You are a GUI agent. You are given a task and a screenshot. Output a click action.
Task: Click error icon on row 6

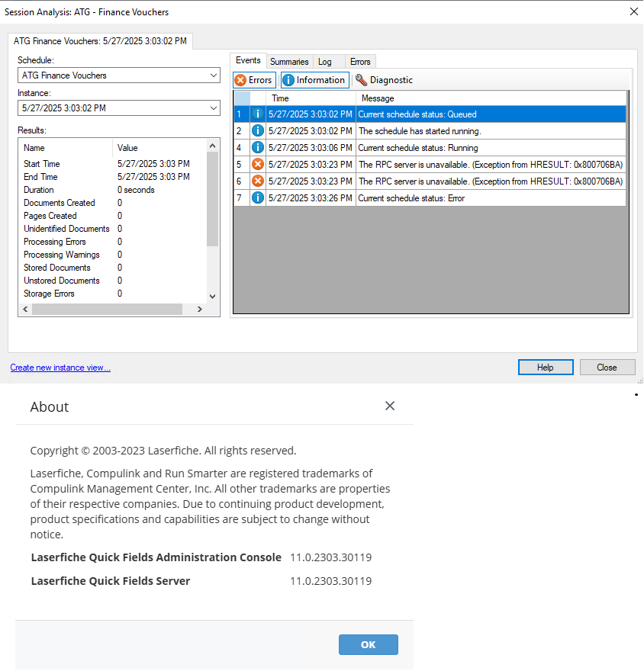(257, 181)
